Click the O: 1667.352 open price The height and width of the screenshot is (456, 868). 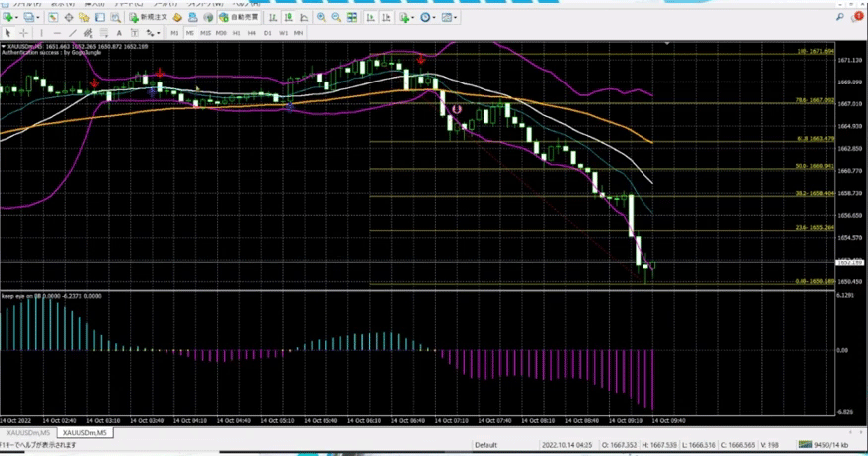621,445
